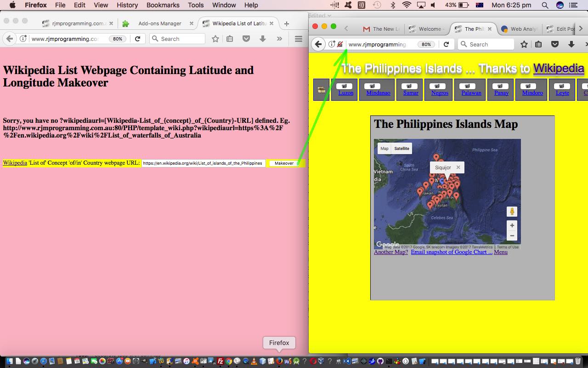
Task: Click the back arrow in the left Firefox window
Action: 9,39
